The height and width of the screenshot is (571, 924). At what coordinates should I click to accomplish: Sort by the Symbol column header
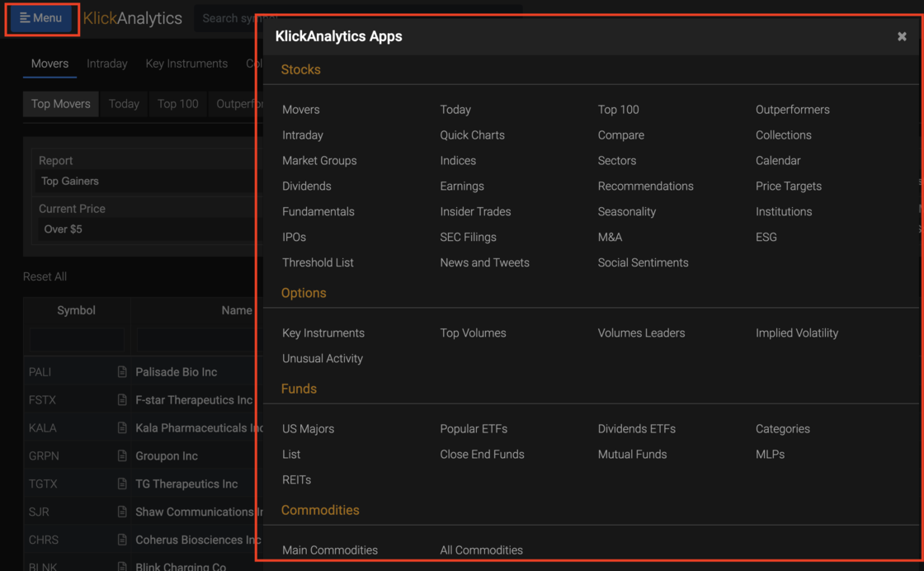(x=76, y=310)
